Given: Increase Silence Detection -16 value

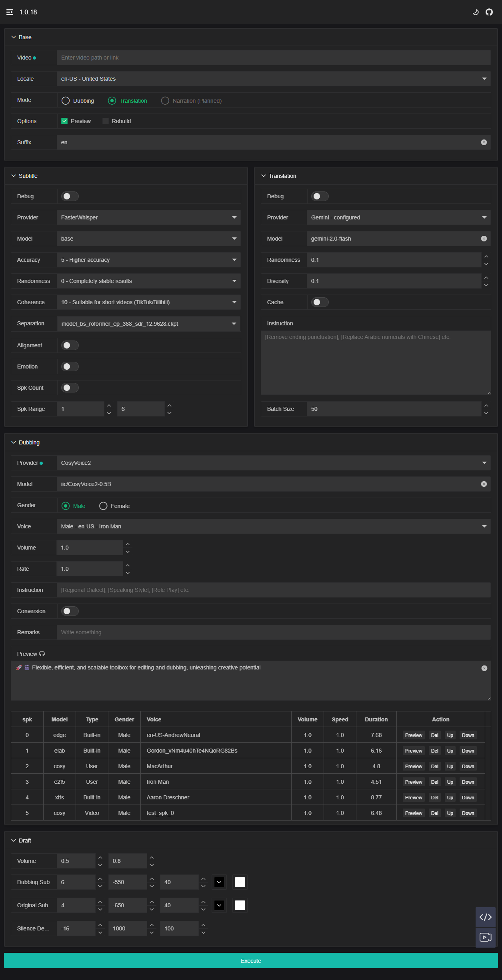Looking at the screenshot, I should [100, 925].
